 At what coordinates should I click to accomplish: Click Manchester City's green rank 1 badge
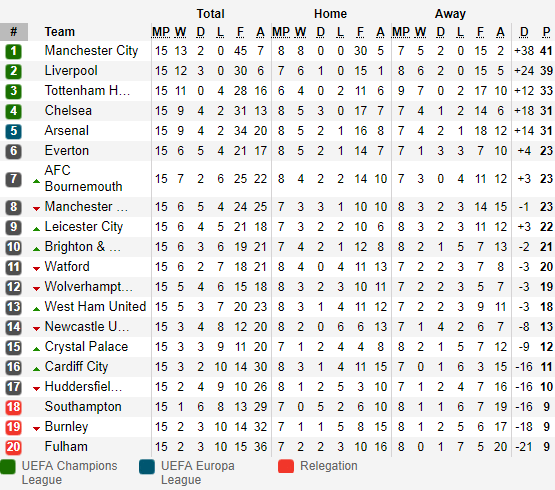[x=13, y=51]
